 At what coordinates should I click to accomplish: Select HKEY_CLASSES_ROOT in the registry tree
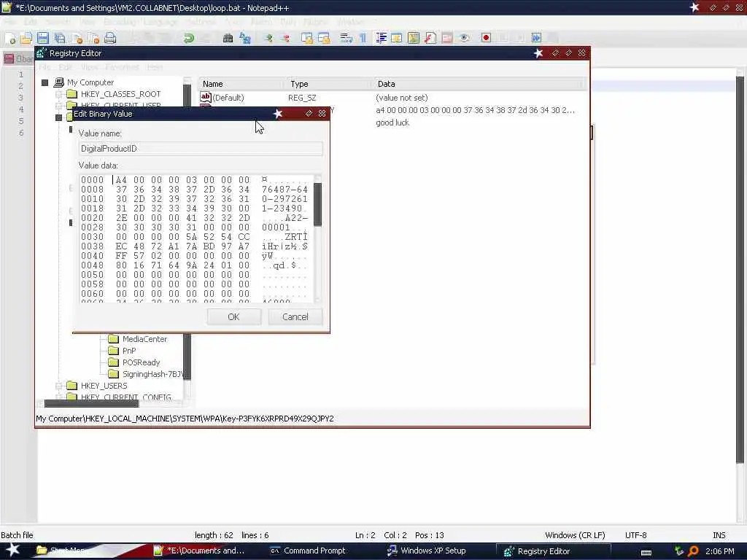[120, 94]
